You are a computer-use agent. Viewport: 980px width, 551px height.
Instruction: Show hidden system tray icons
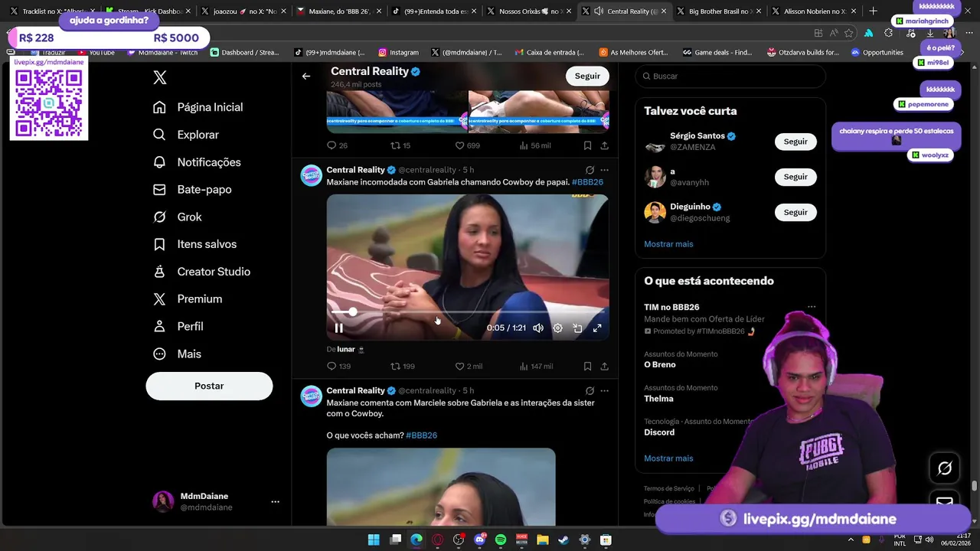coord(851,540)
